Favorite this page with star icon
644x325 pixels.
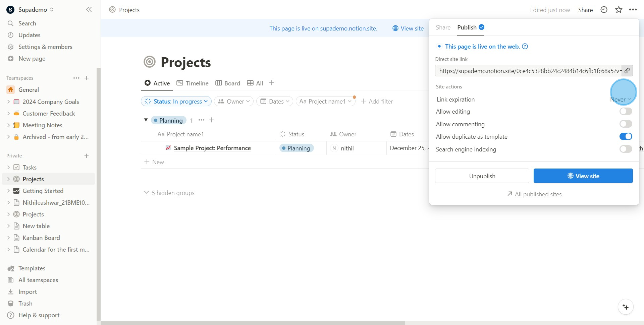point(619,10)
